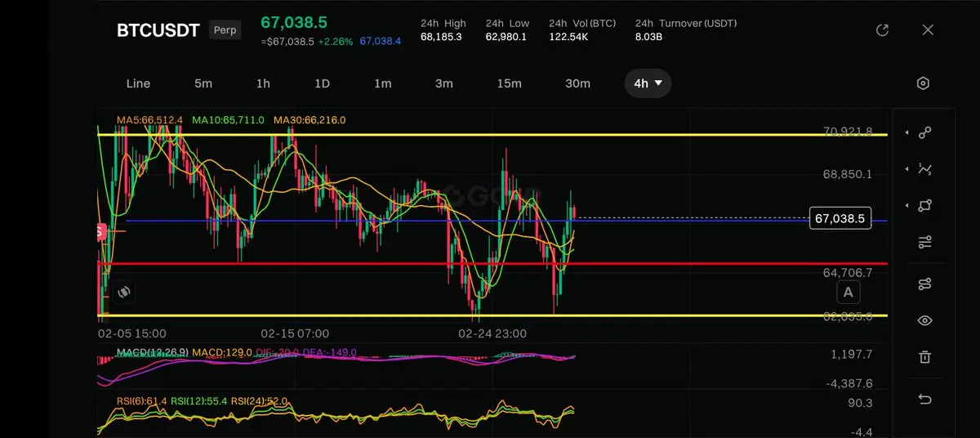Click the 02-24 23:00 time axis label

492,333
